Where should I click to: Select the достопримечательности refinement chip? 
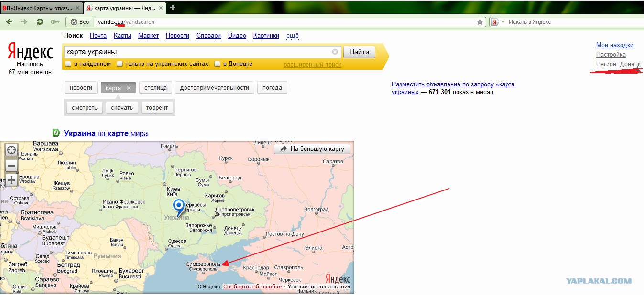215,88
